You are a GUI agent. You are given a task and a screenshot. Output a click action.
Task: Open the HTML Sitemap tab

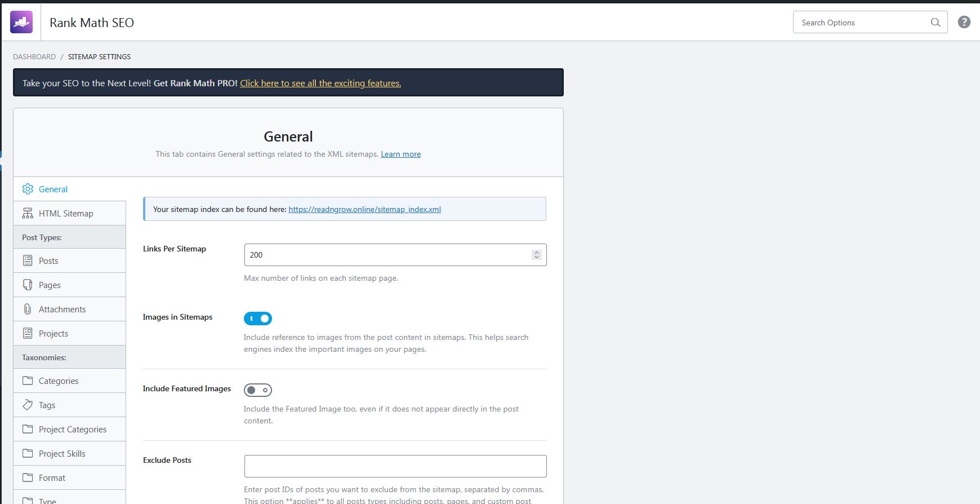pos(70,213)
